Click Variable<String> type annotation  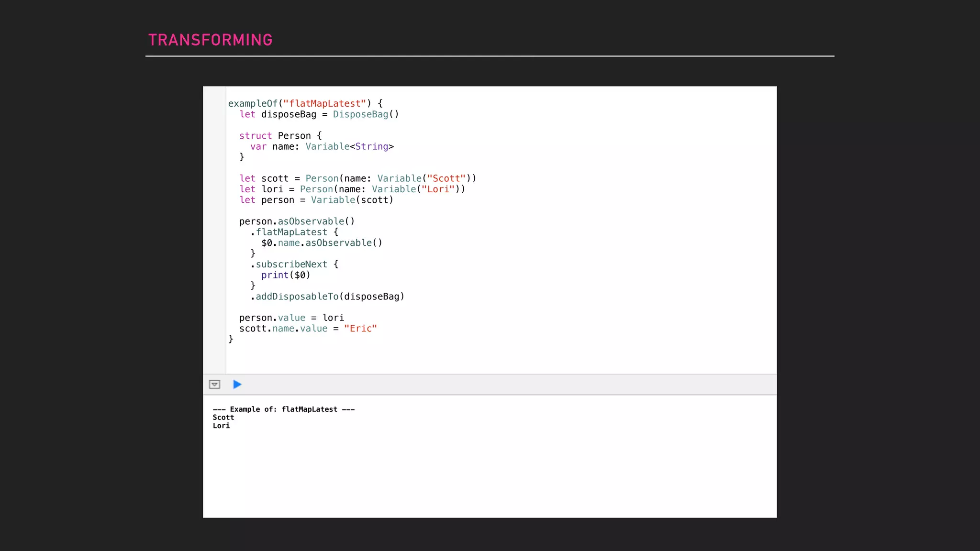349,147
